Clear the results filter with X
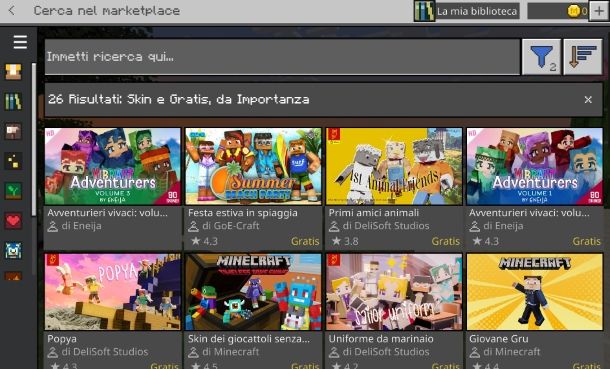The width and height of the screenshot is (610, 369). pos(588,100)
